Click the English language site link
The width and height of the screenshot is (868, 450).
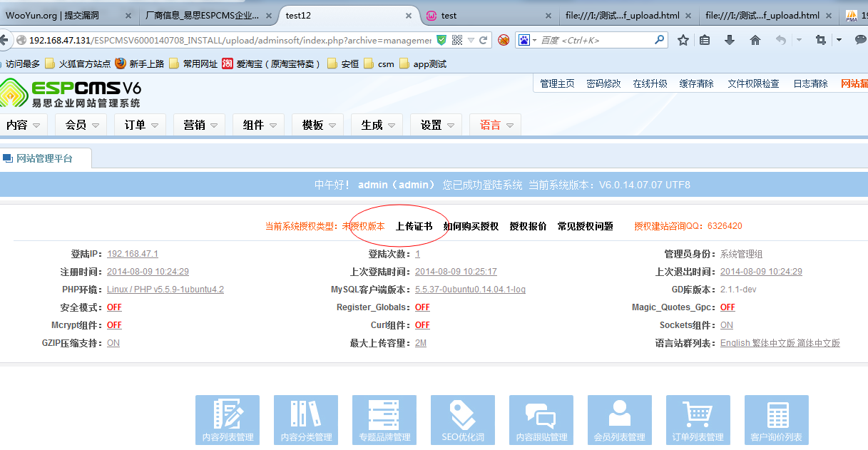[735, 343]
